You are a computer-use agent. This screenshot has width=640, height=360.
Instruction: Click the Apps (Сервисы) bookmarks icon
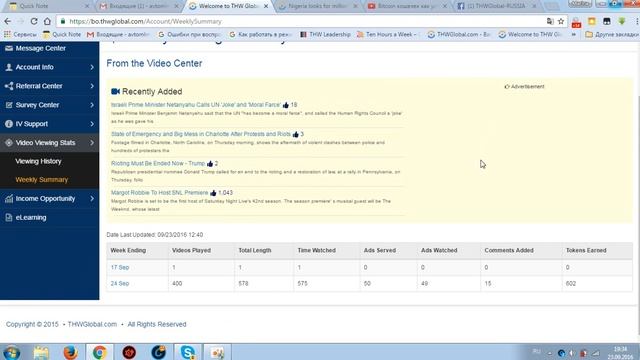[7, 35]
